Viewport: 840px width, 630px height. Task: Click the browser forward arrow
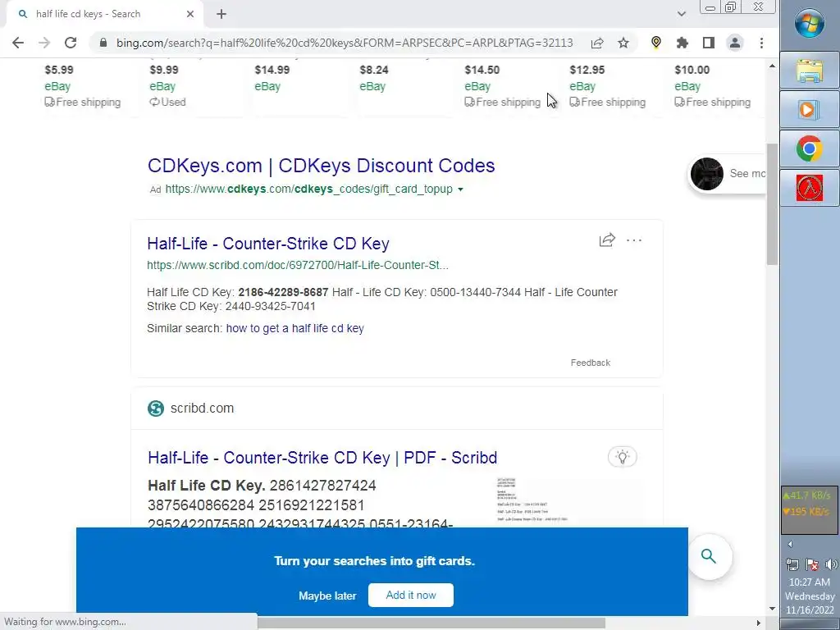[44, 43]
